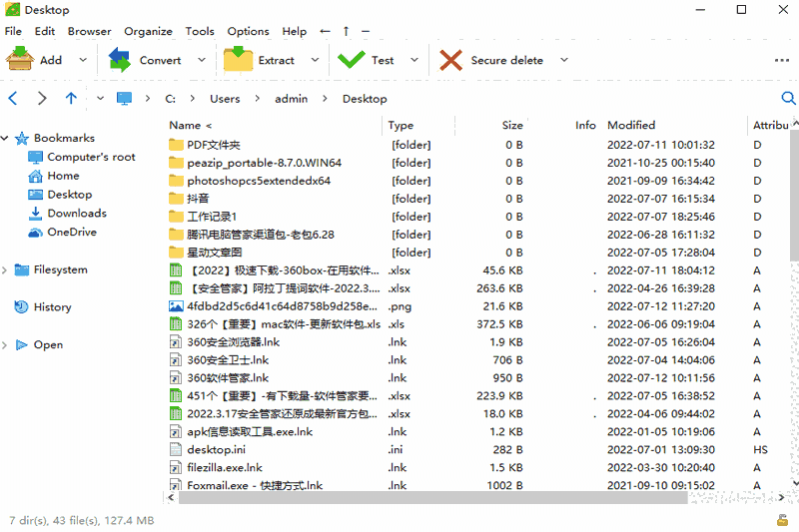Open the Browser menu
Image resolution: width=799 pixels, height=532 pixels.
click(89, 32)
